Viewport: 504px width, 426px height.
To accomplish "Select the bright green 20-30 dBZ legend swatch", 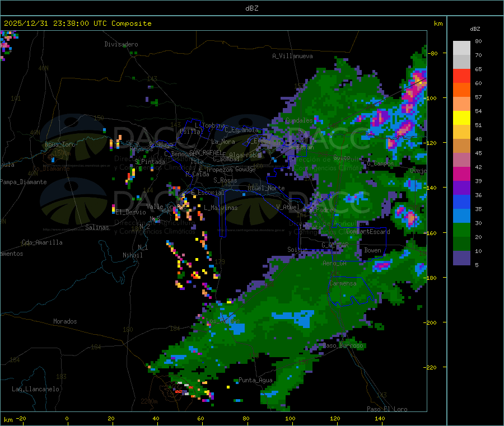I will point(461,230).
